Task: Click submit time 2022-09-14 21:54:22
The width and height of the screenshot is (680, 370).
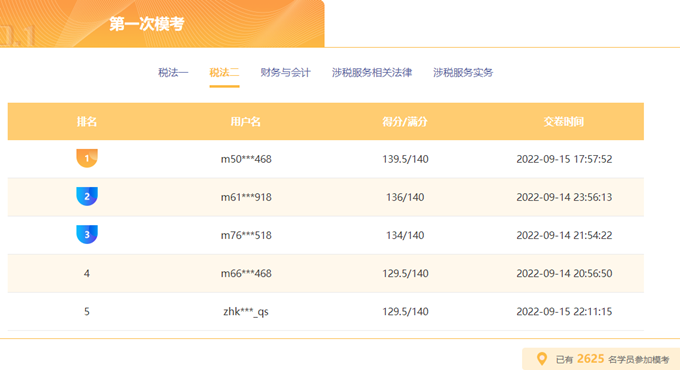Action: [564, 236]
